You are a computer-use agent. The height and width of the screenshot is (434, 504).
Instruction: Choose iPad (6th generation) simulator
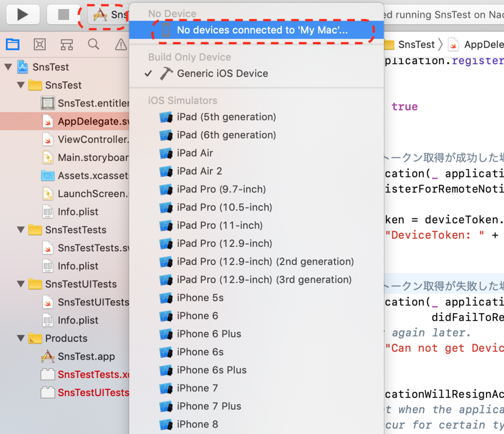pyautogui.click(x=256, y=135)
